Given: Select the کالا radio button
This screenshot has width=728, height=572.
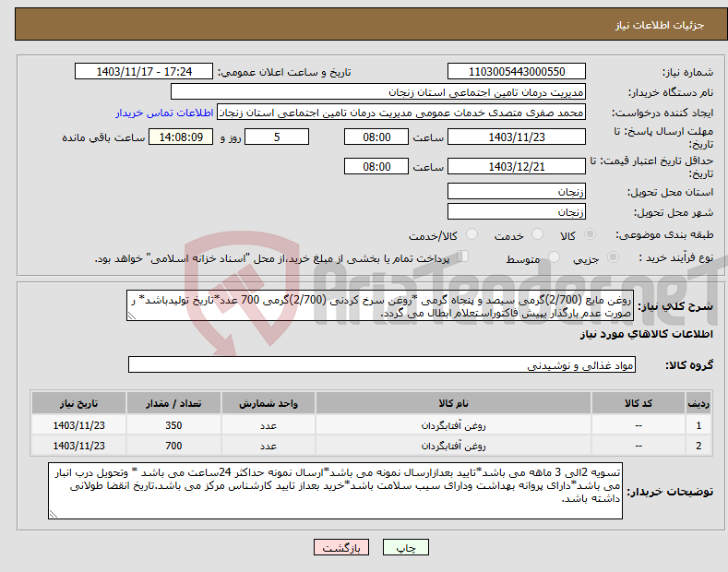Looking at the screenshot, I should click(590, 234).
